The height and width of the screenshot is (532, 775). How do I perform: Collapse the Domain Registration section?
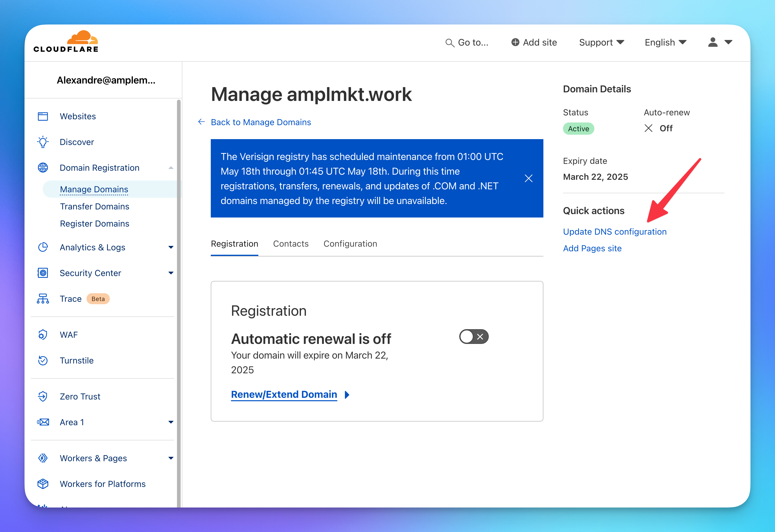(x=171, y=168)
